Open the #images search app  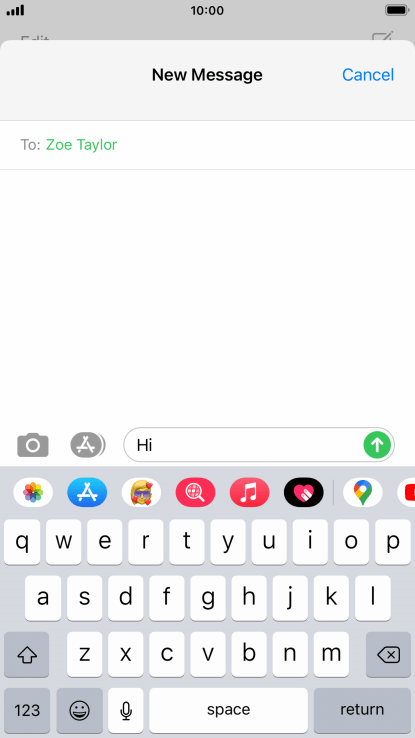(195, 492)
